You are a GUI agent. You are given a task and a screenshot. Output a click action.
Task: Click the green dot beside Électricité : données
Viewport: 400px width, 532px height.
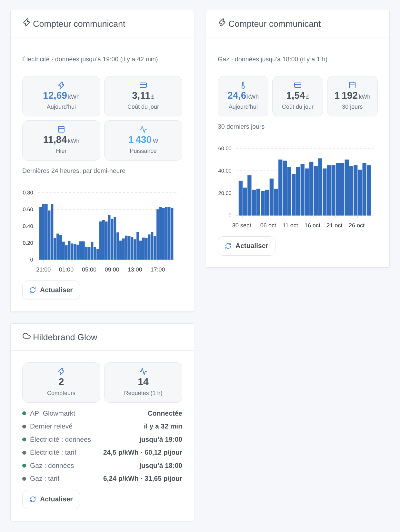[24, 439]
